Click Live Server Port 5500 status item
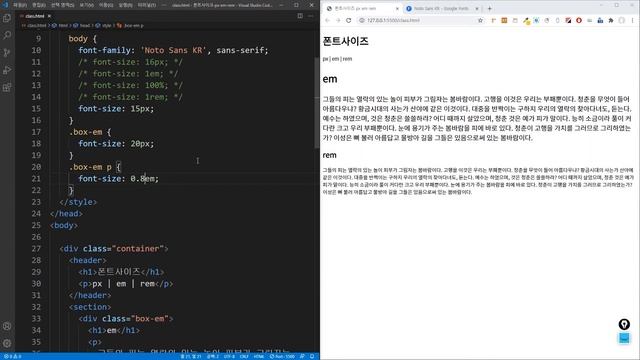 [x=282, y=356]
